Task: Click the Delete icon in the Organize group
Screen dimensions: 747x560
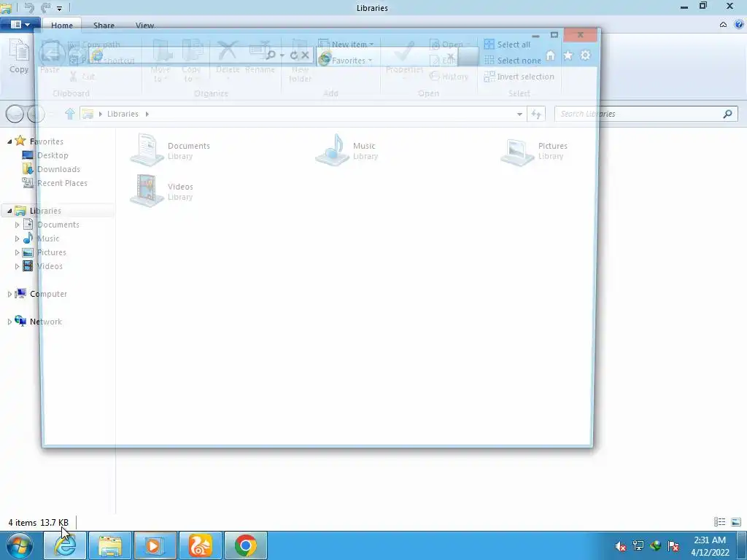Action: (x=228, y=57)
